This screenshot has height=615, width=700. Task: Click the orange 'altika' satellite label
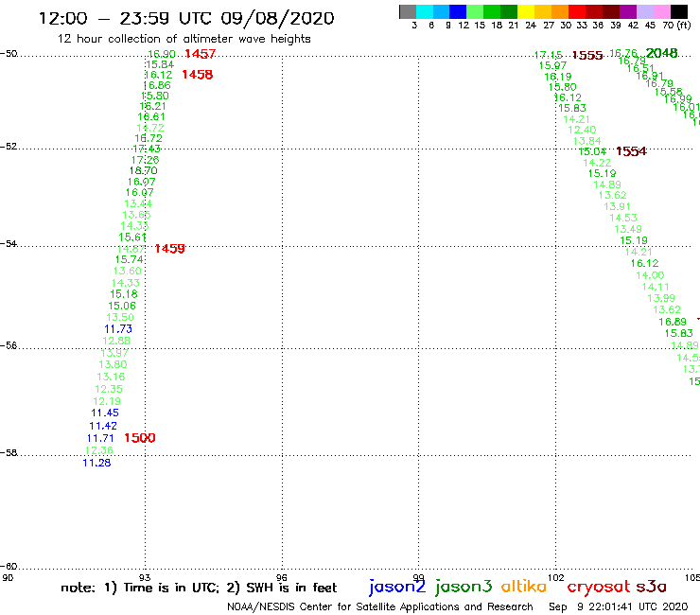click(524, 586)
